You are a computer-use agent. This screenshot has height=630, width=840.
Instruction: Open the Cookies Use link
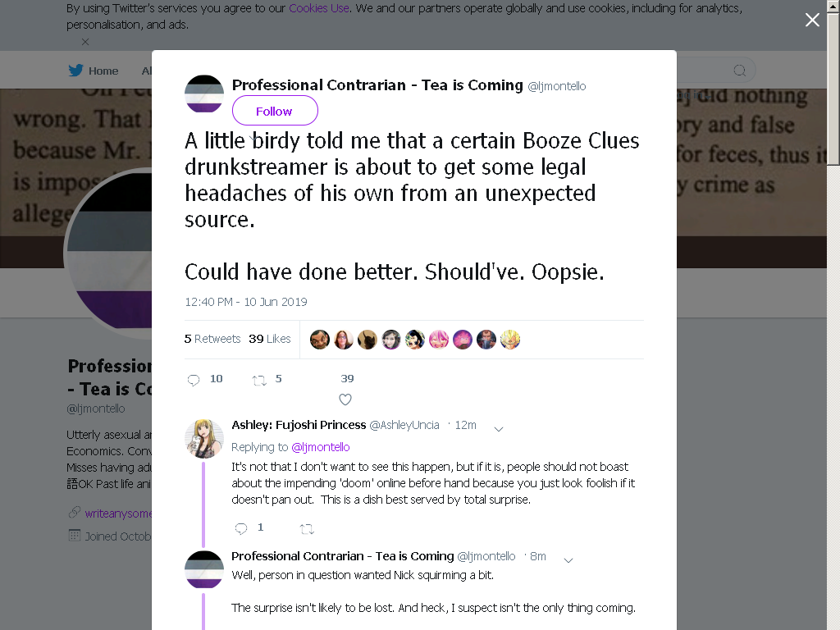tap(319, 8)
